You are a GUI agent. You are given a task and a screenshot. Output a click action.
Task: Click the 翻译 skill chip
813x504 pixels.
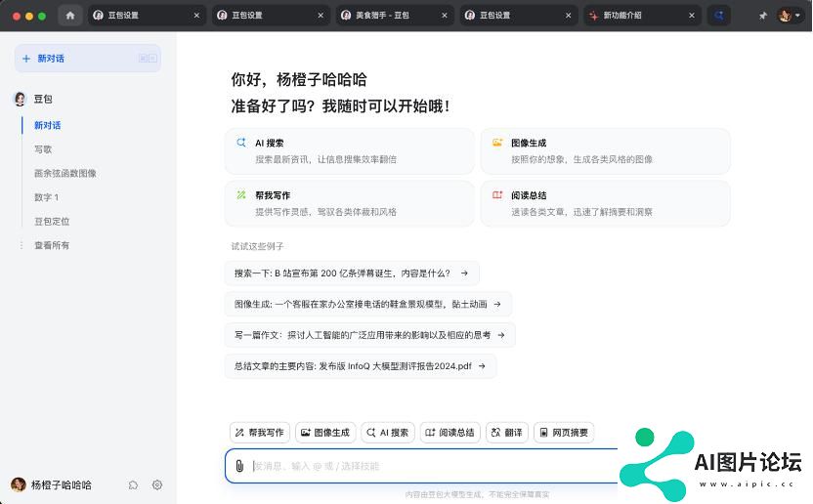tap(507, 433)
